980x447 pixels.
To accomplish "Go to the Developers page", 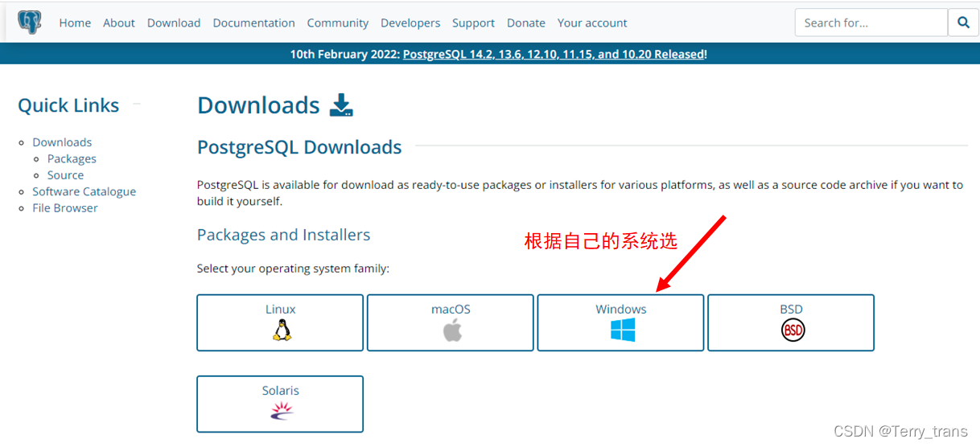I will (x=410, y=23).
